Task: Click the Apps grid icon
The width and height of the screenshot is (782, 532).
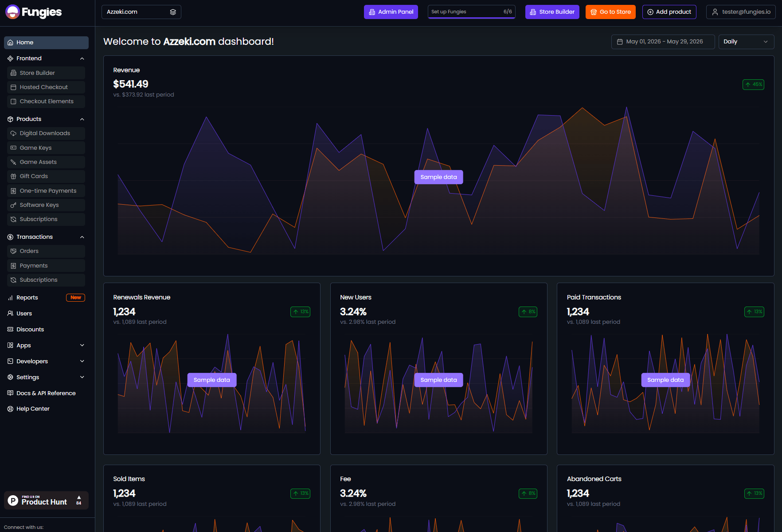Action: coord(10,346)
